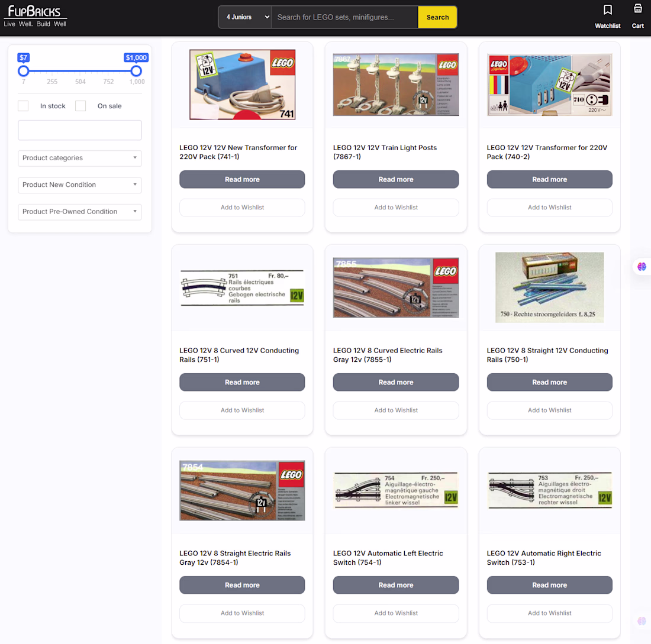This screenshot has height=644, width=651.
Task: Open title Automatic Right Electric Switch
Action: [544, 558]
